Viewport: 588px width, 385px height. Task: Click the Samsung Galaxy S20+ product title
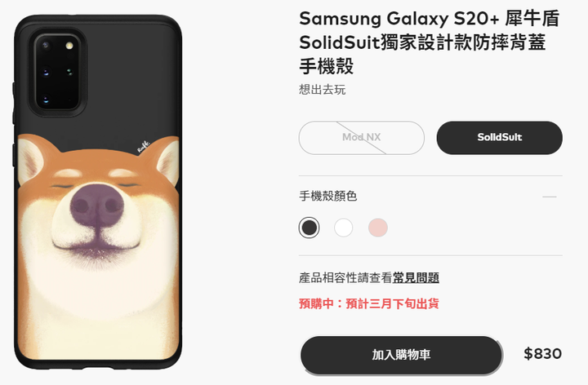pos(430,42)
